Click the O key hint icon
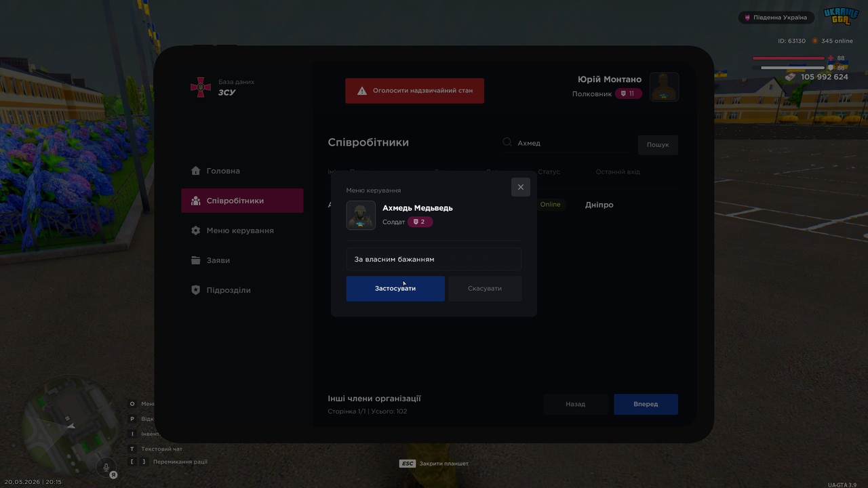868x488 pixels. [x=132, y=404]
